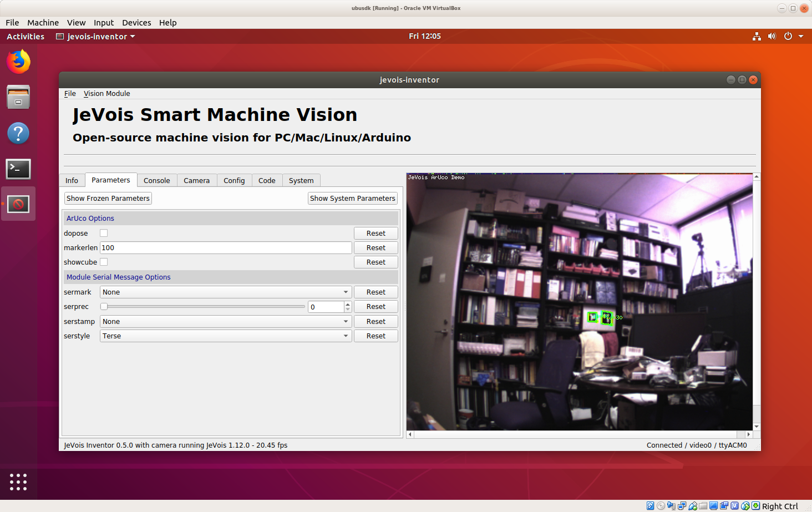Click the network icon in top bar
The height and width of the screenshot is (512, 812).
[x=757, y=36]
